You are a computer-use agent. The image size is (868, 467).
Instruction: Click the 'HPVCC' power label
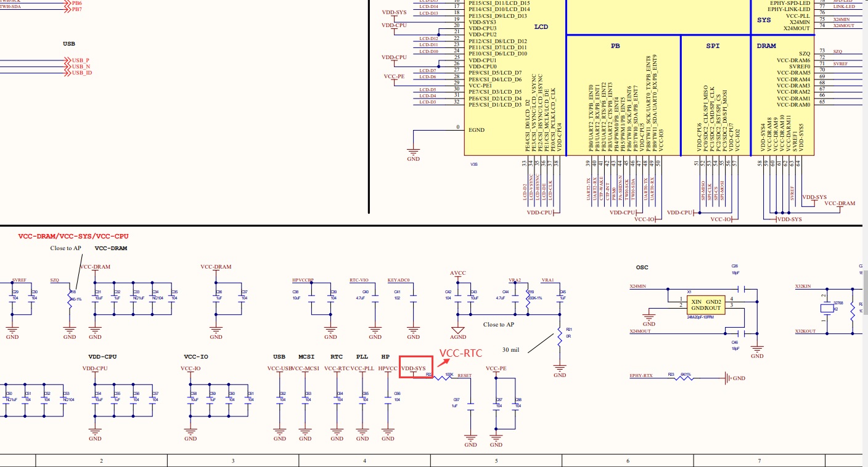pyautogui.click(x=388, y=368)
